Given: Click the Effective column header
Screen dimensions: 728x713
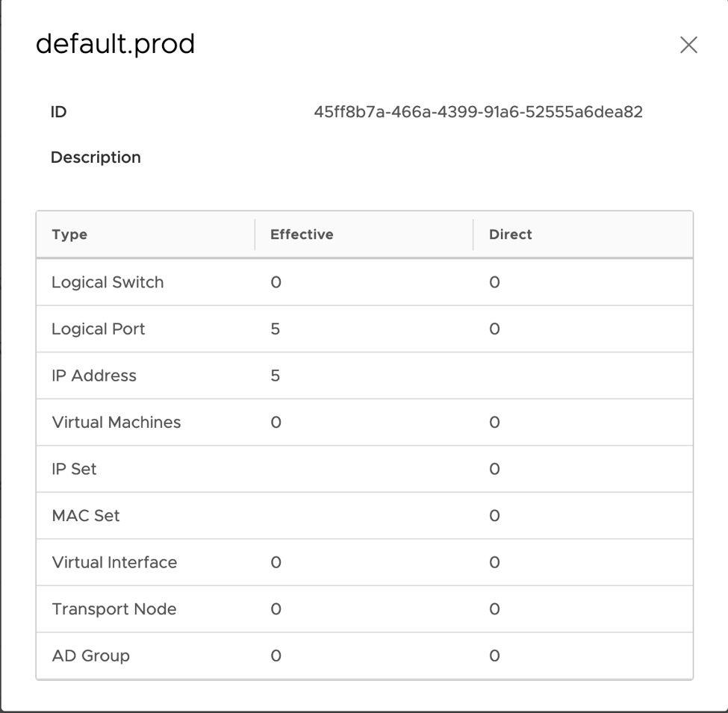Looking at the screenshot, I should click(302, 234).
